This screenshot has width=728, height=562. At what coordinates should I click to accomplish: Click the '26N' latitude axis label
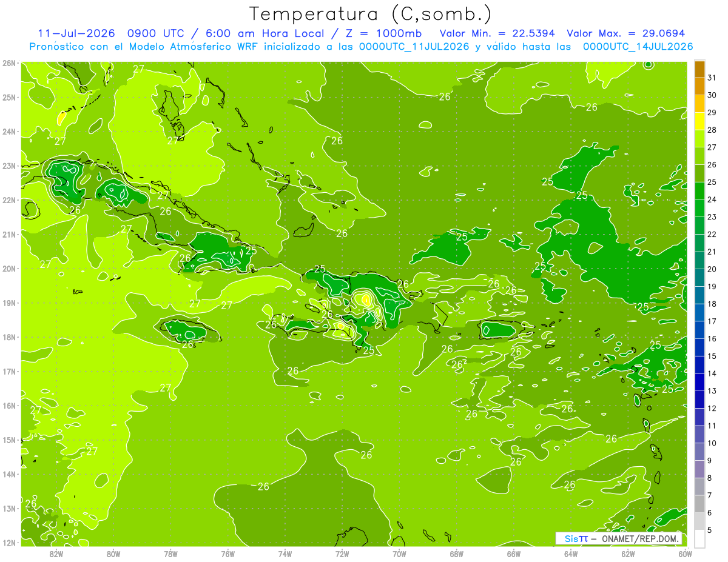[9, 63]
